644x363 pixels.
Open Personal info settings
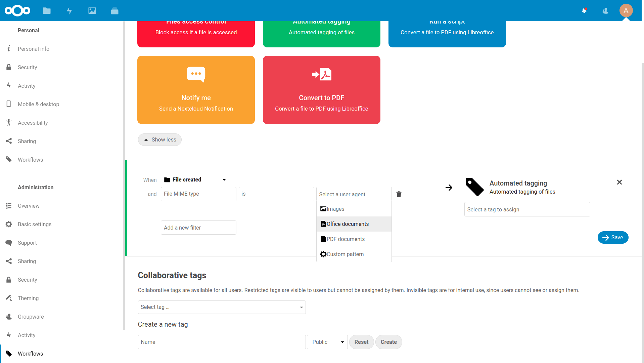click(x=34, y=49)
